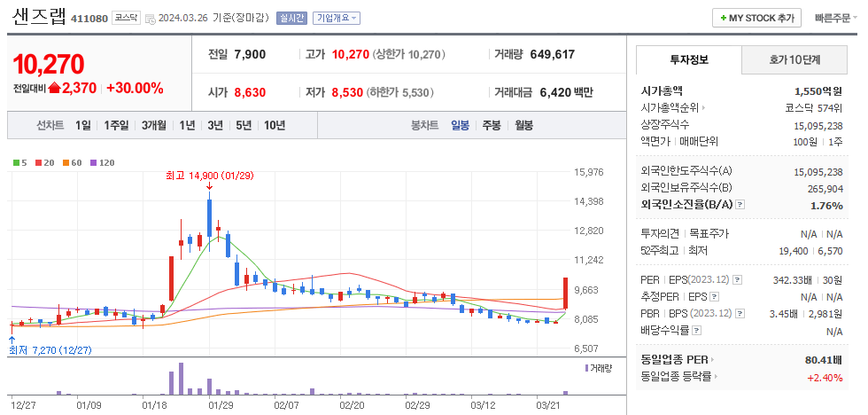This screenshot has height=415, width=868.
Task: Click the calendar icon beside 2024.03.26 date
Action: [x=150, y=19]
